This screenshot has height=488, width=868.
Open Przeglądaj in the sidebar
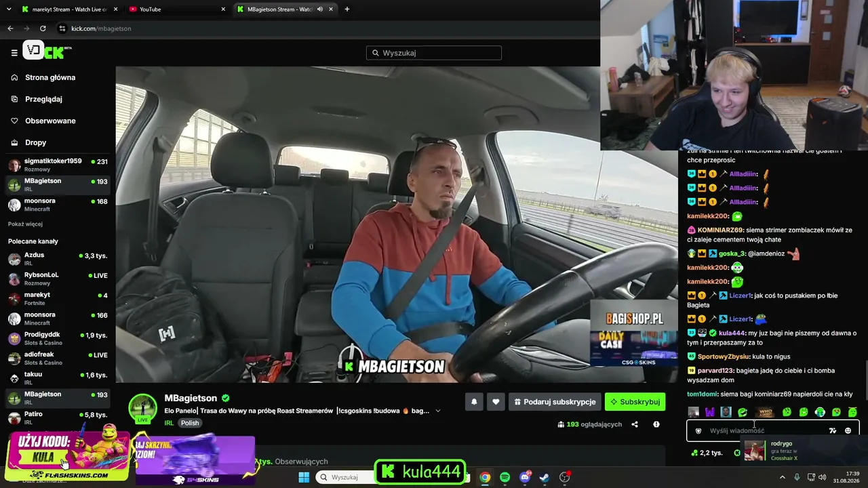(x=43, y=99)
